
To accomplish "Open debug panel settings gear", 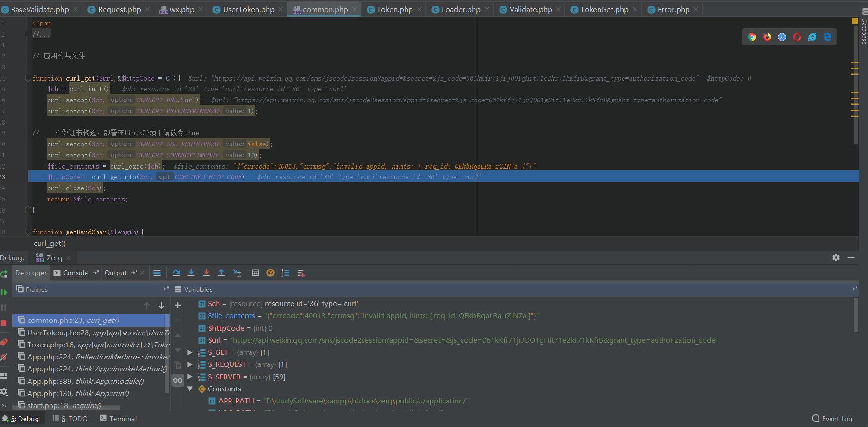I will [836, 257].
